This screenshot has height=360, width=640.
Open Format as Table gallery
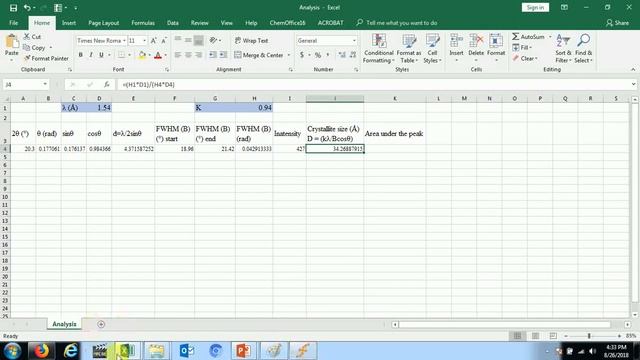click(x=409, y=48)
